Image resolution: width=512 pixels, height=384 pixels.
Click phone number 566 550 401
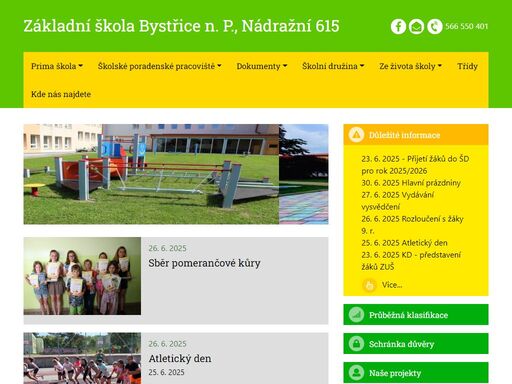(467, 26)
